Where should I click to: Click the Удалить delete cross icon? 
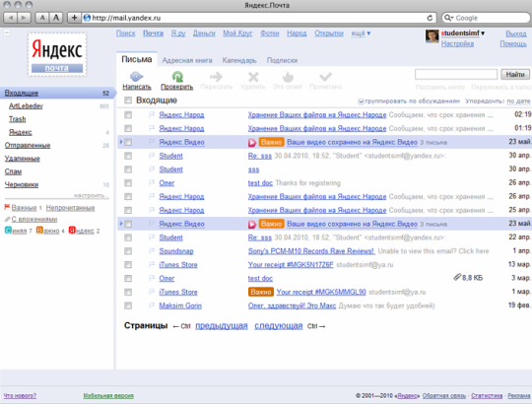pos(253,77)
